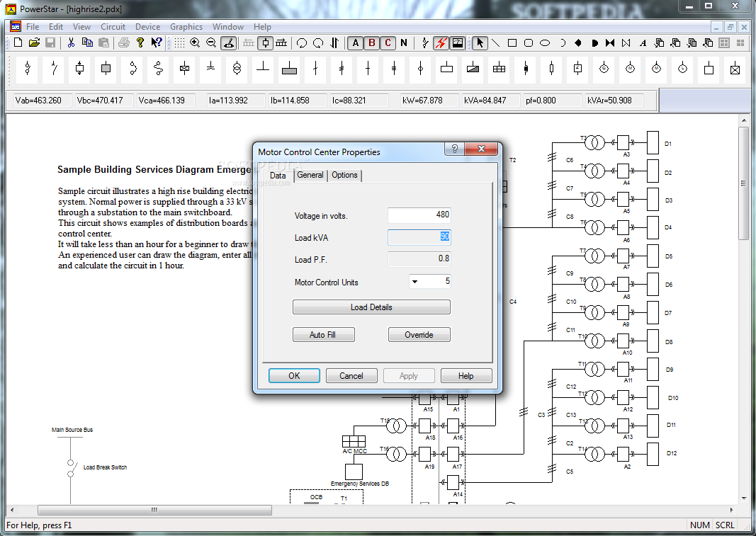Viewport: 756px width, 536px height.
Task: Toggle phase C display
Action: click(x=388, y=43)
